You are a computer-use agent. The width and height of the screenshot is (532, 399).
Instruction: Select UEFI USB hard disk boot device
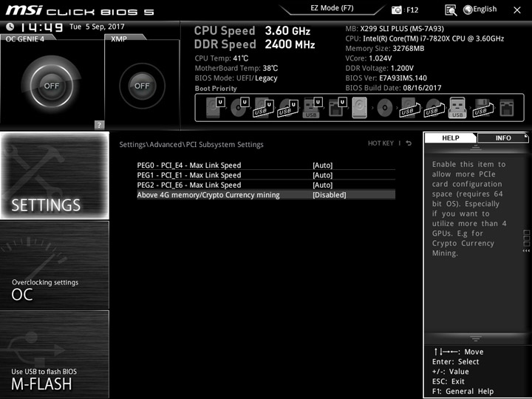[263, 108]
